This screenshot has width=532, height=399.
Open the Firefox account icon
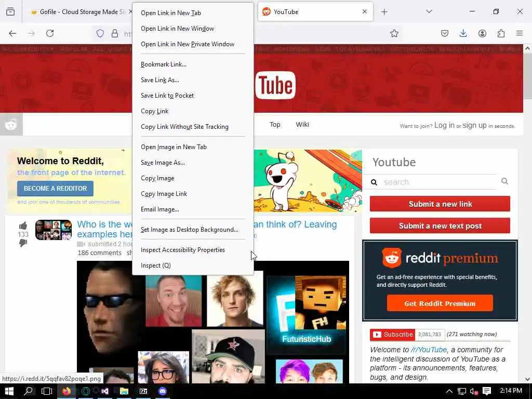[482, 33]
